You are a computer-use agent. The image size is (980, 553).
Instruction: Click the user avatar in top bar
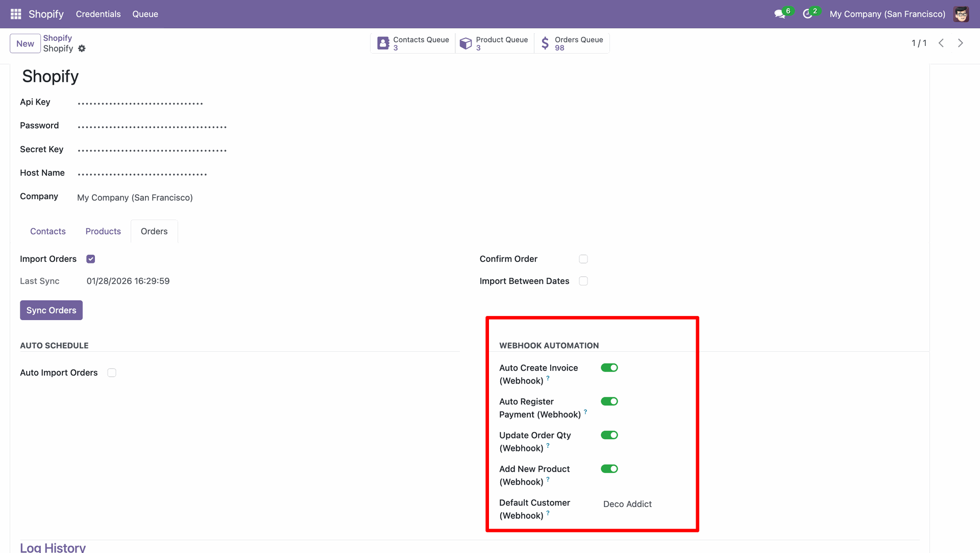(961, 14)
